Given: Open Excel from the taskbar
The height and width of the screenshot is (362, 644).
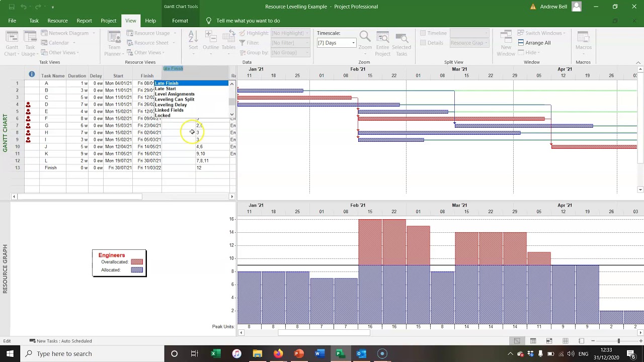Looking at the screenshot, I should pyautogui.click(x=215, y=353).
